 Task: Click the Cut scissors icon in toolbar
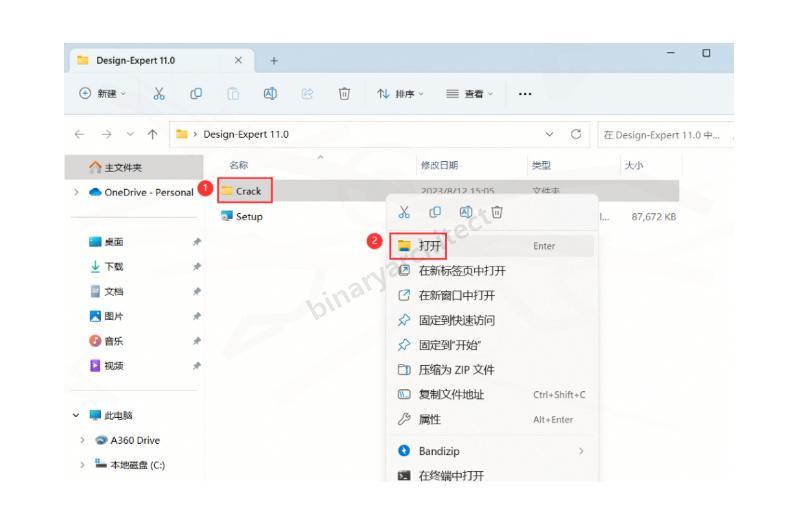(x=159, y=94)
